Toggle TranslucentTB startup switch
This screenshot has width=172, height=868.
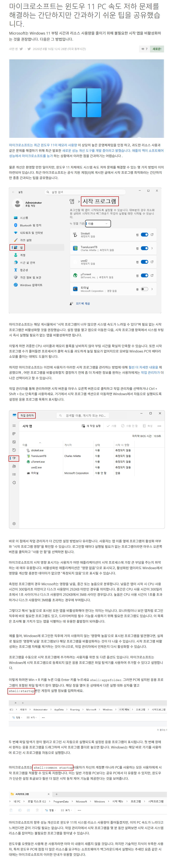[145, 248]
